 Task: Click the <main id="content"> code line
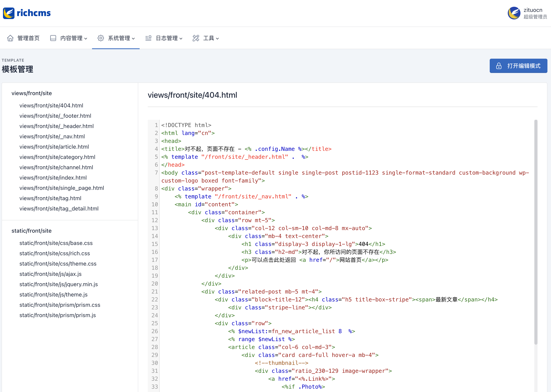point(206,205)
